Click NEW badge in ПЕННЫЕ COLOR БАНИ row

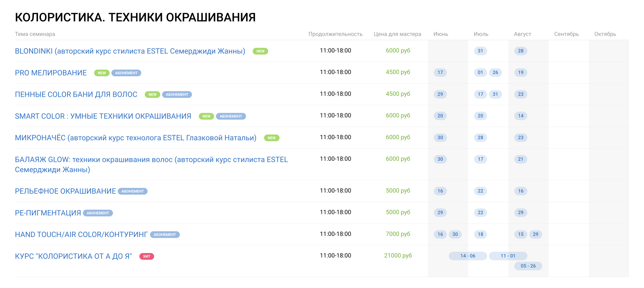tap(152, 95)
